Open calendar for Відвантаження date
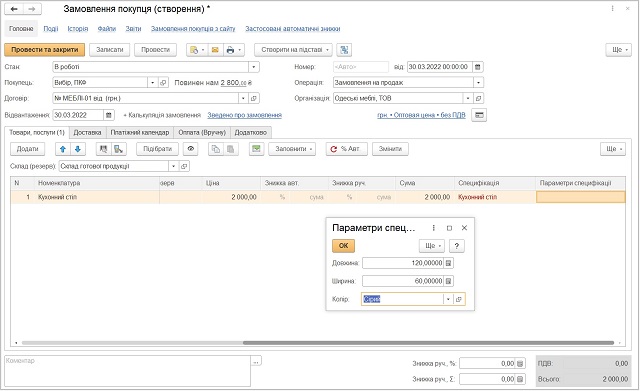The width and height of the screenshot is (640, 391). click(109, 115)
